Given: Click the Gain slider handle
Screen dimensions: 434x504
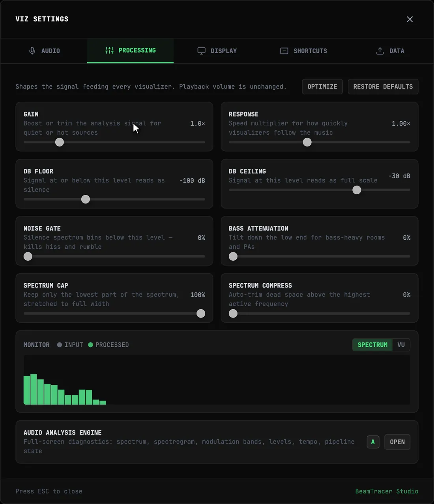Looking at the screenshot, I should pyautogui.click(x=60, y=142).
